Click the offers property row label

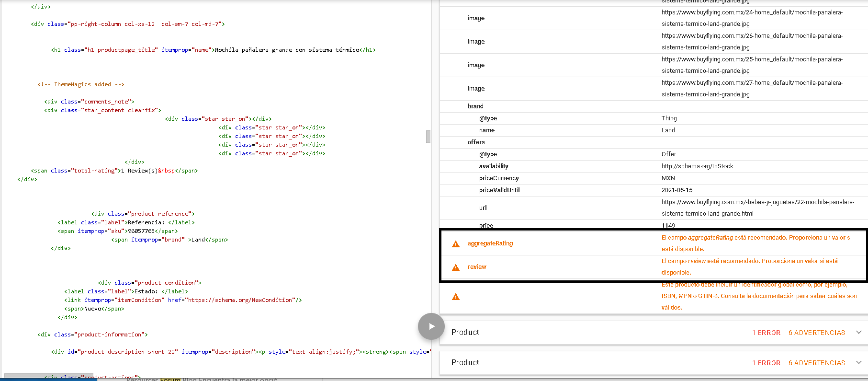pos(476,142)
